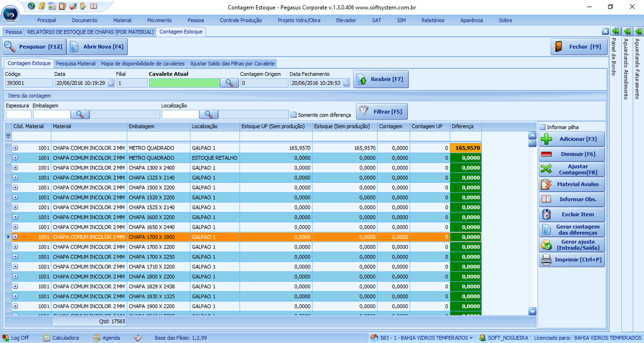This screenshot has width=644, height=343.
Task: Click the Cavalete Atual magnifier search icon
Action: [229, 83]
